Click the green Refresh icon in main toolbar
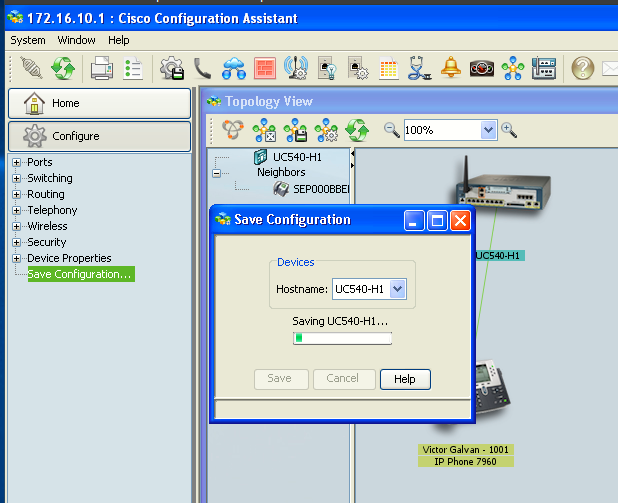 pos(63,68)
